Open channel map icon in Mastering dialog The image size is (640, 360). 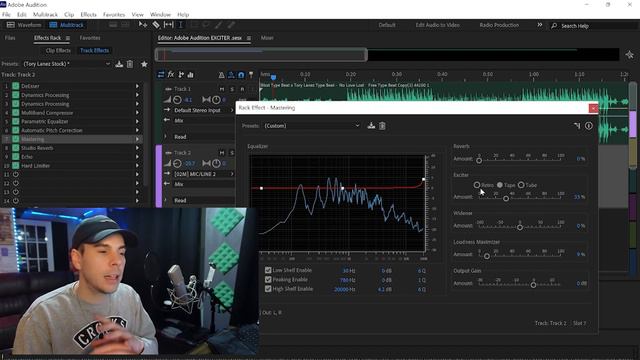[577, 126]
